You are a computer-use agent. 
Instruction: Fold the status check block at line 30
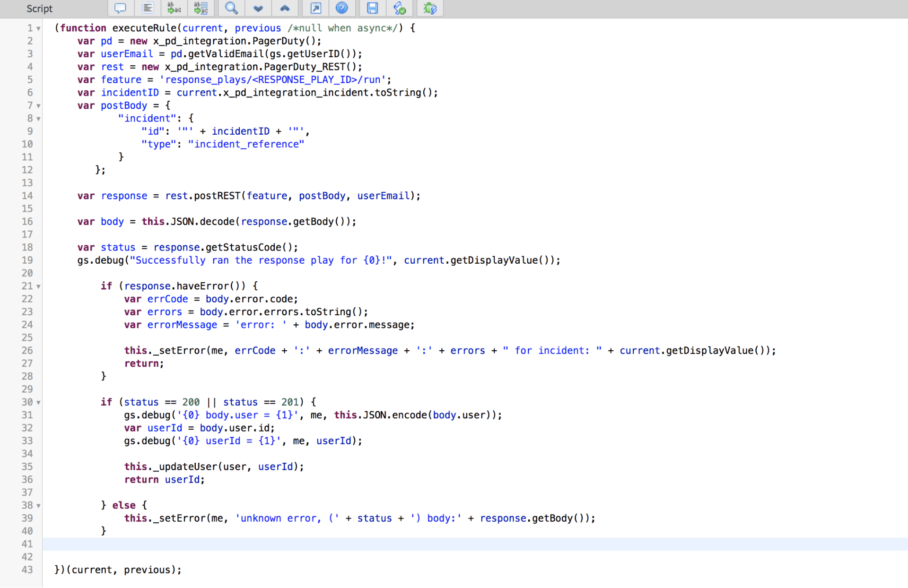(x=39, y=403)
